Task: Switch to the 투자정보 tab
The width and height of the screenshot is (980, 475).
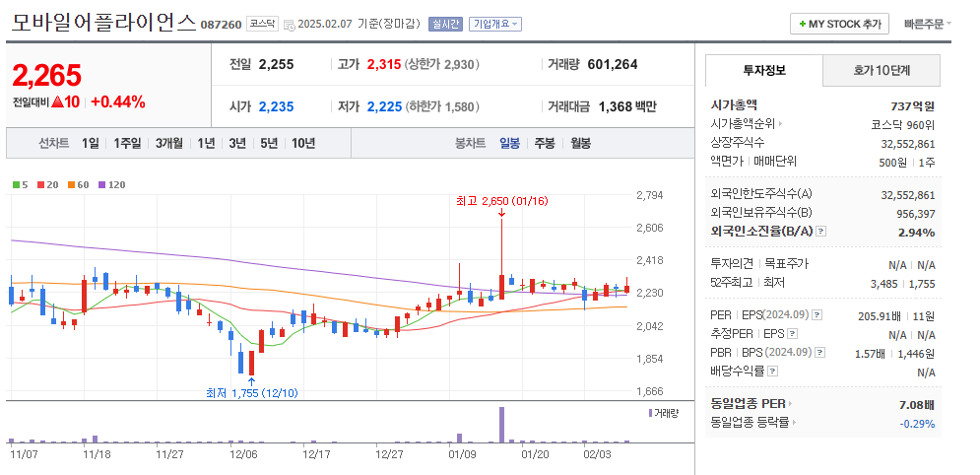Action: pyautogui.click(x=764, y=70)
